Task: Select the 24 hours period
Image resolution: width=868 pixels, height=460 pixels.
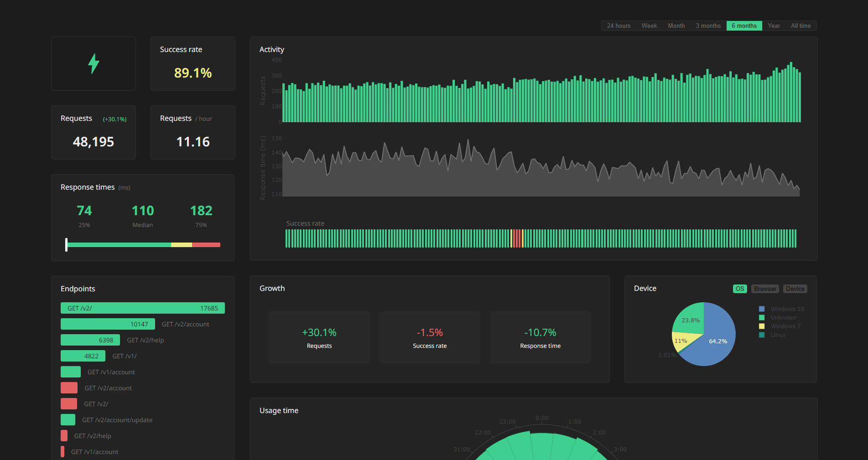Action: (x=619, y=26)
